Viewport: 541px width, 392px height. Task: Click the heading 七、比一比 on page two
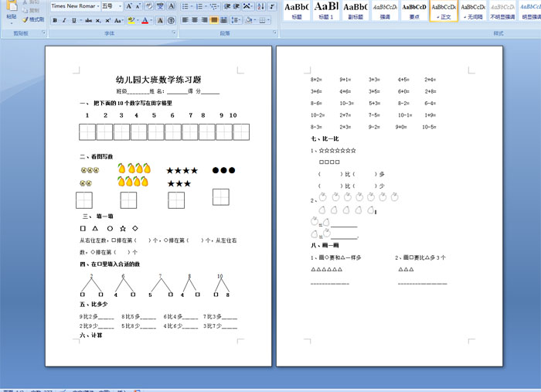point(325,138)
